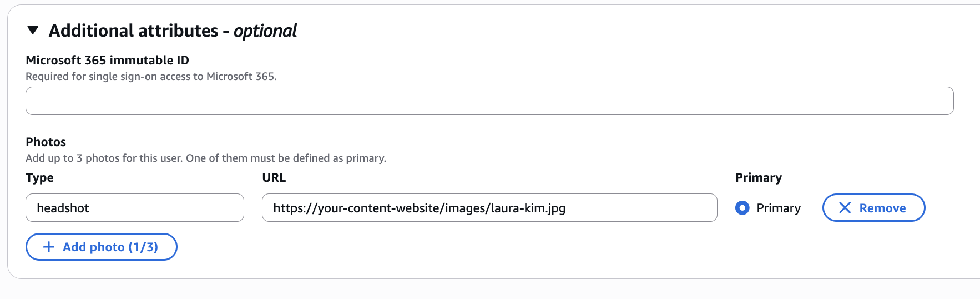Viewport: 980px width, 299px height.
Task: Click the X icon in Remove button
Action: (845, 208)
